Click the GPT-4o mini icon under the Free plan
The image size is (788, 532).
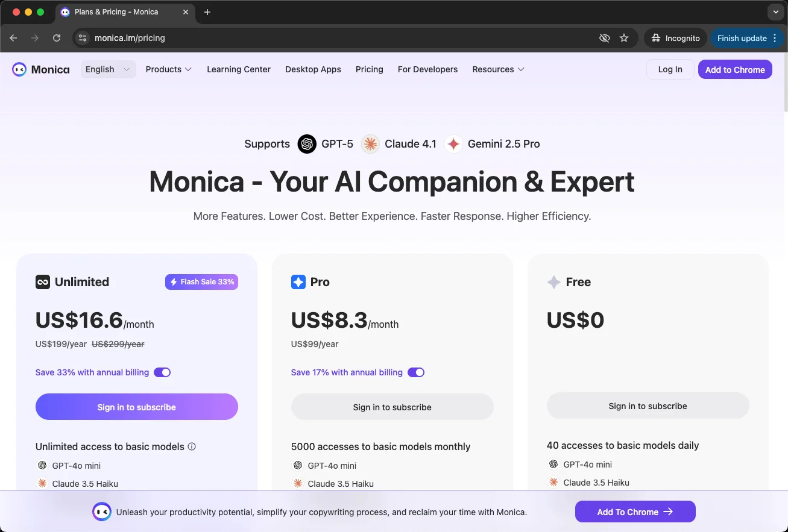(553, 465)
